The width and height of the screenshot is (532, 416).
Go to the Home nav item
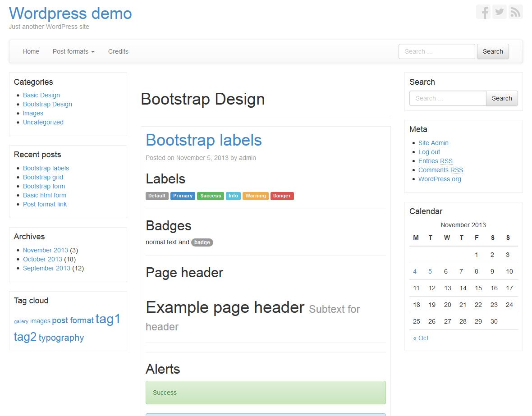click(31, 51)
